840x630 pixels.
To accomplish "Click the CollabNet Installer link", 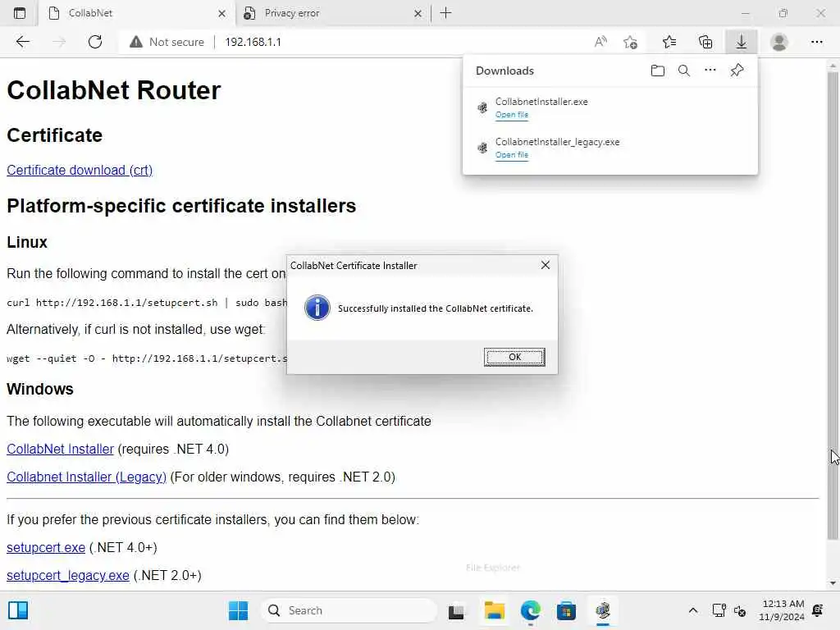I will [x=61, y=449].
